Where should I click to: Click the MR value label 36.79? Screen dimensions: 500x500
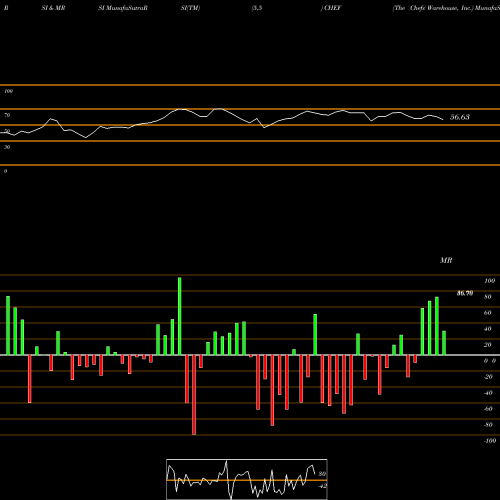tap(465, 293)
